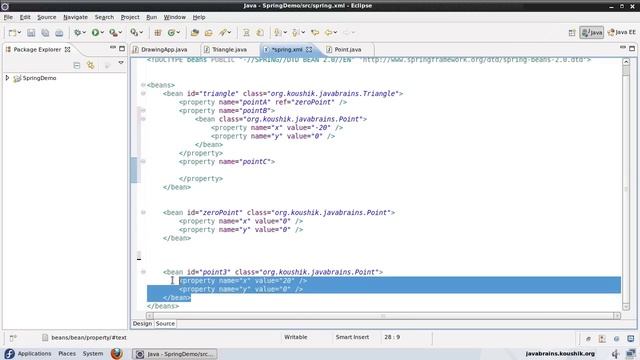This screenshot has height=360, width=640.
Task: Click the editor vertical scrollbar
Action: [x=626, y=184]
